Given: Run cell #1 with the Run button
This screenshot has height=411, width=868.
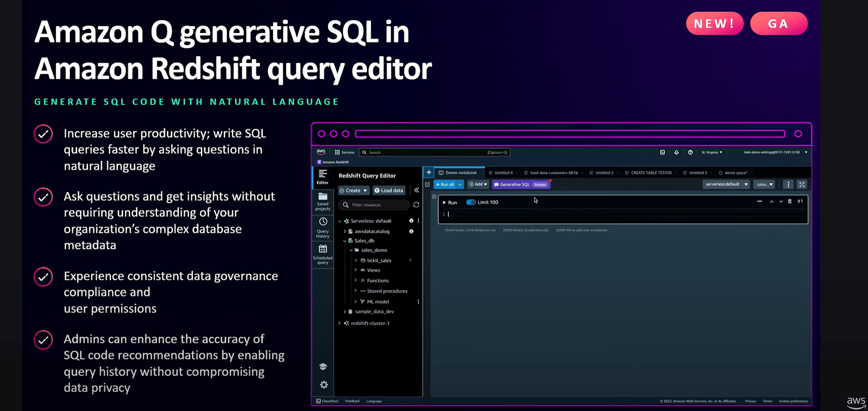Looking at the screenshot, I should click(450, 202).
